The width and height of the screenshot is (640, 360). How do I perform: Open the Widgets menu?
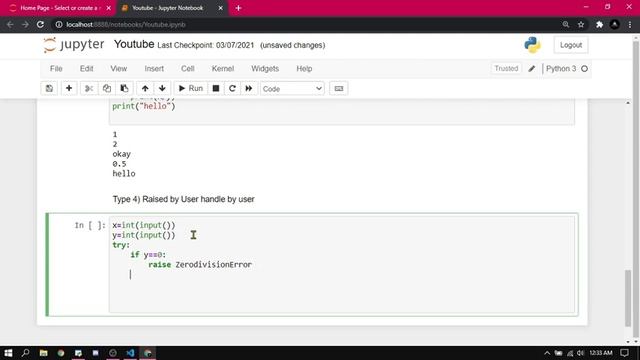tap(265, 69)
